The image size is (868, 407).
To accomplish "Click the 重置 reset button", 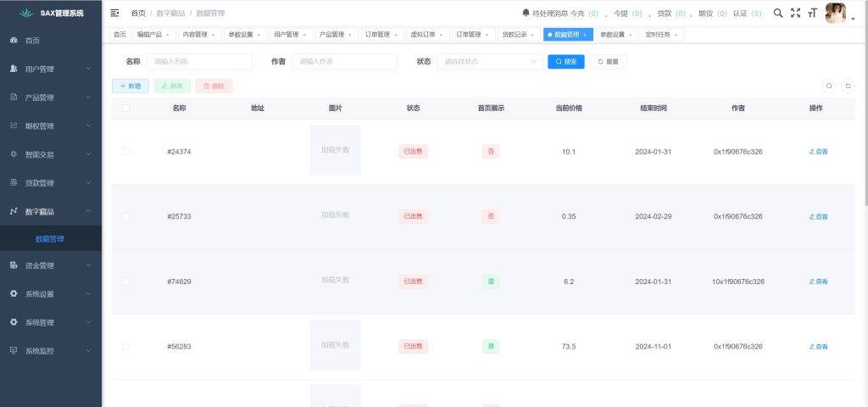I will point(608,61).
